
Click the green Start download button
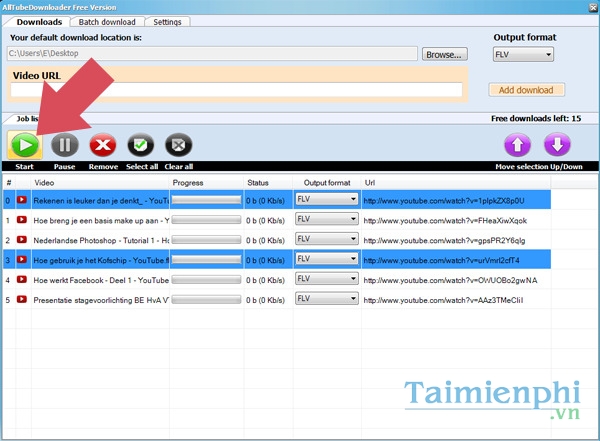tap(25, 145)
